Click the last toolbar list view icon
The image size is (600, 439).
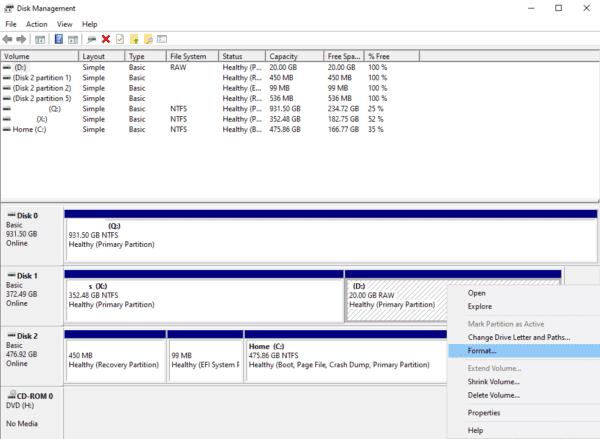pyautogui.click(x=162, y=39)
